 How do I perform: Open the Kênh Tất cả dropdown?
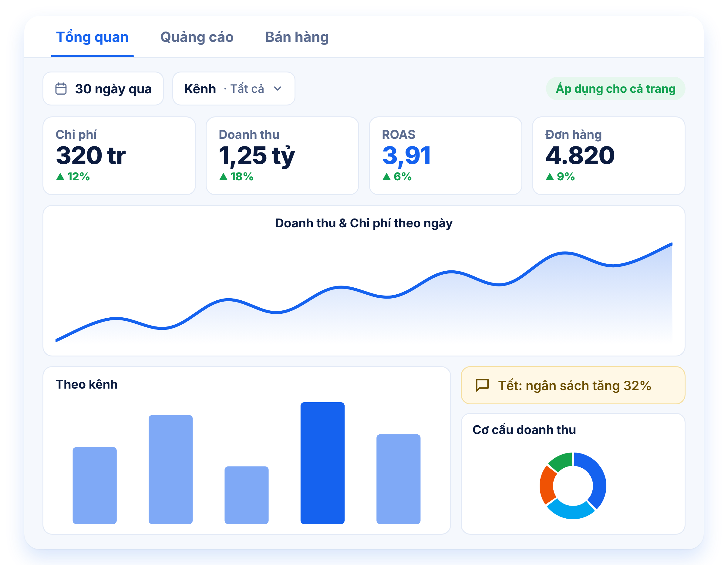234,89
